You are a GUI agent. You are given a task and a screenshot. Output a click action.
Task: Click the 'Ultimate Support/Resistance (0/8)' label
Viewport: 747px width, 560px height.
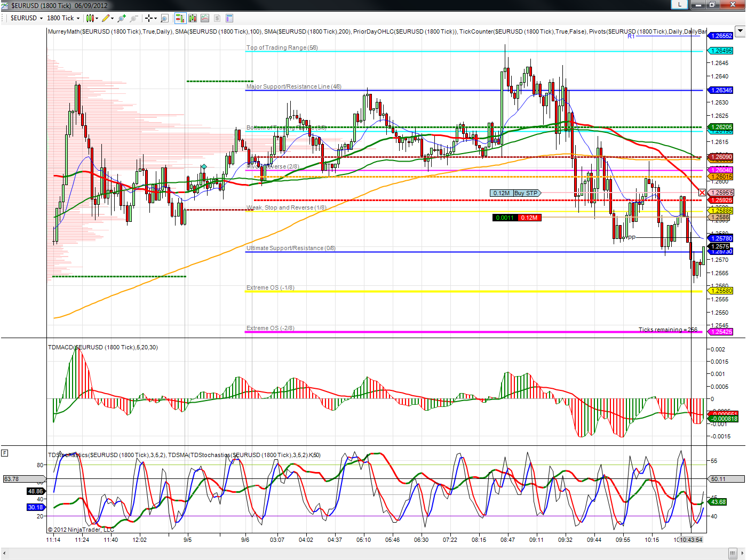coord(291,248)
